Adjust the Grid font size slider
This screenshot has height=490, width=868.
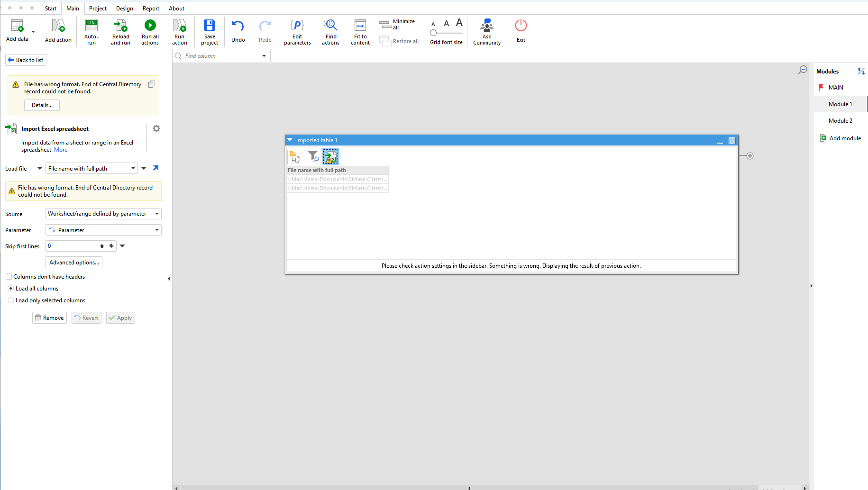(x=434, y=33)
